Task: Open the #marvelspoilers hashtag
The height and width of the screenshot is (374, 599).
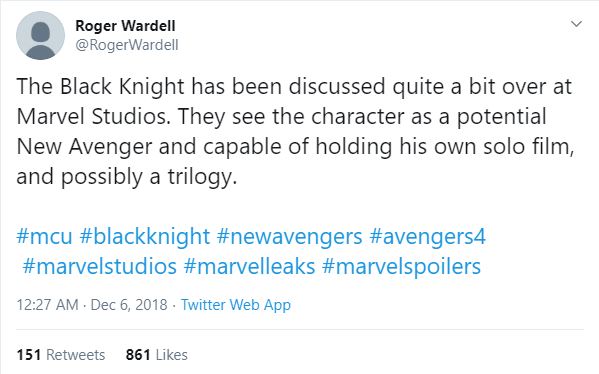Action: pos(401,266)
